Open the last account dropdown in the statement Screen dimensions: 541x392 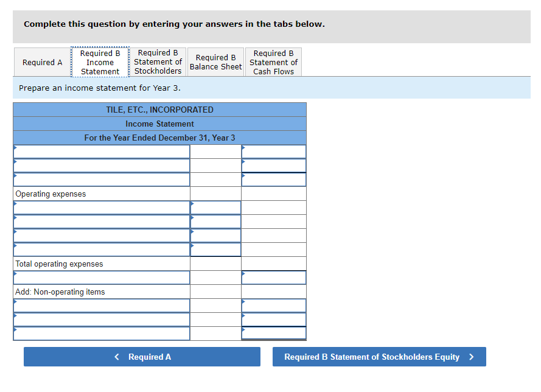(102, 334)
